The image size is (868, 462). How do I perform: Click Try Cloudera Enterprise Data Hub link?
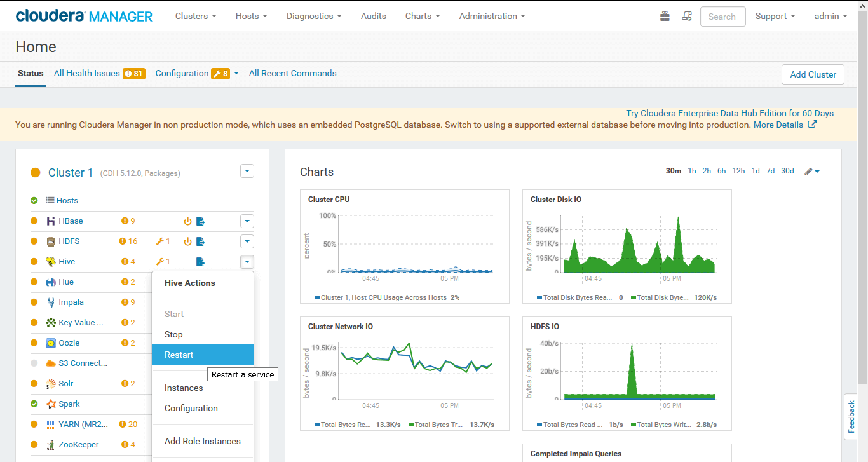[729, 113]
